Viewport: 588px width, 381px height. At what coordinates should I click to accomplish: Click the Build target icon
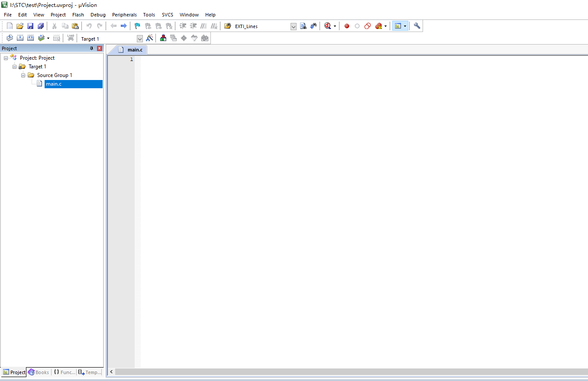(x=20, y=38)
